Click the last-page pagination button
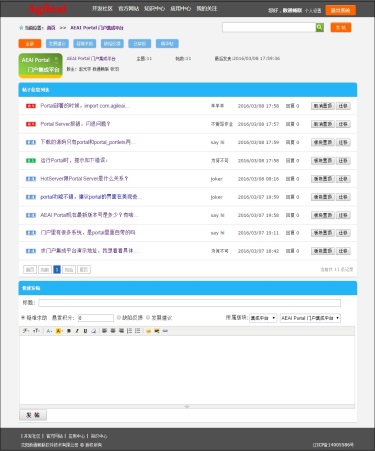 pyautogui.click(x=84, y=269)
